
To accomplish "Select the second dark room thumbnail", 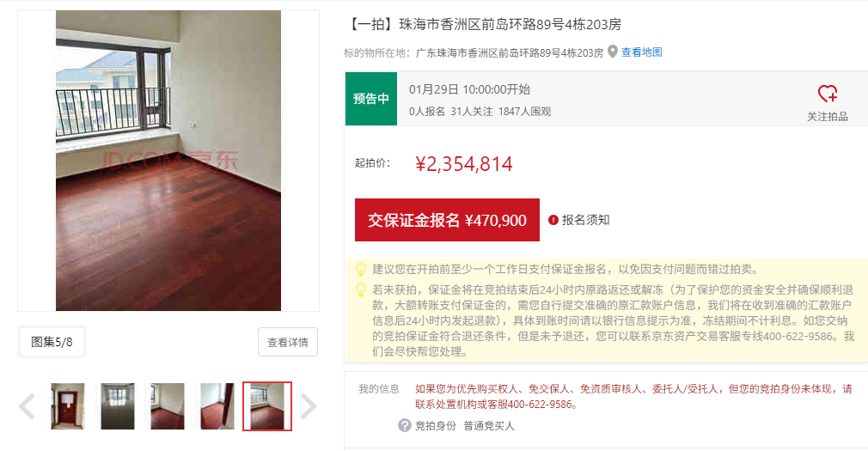I will (x=118, y=406).
